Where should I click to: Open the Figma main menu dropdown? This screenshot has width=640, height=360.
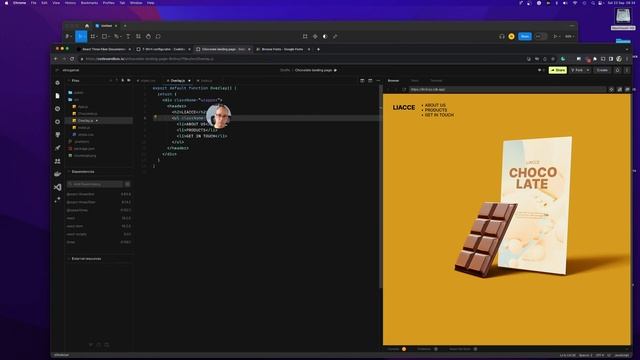[x=68, y=36]
